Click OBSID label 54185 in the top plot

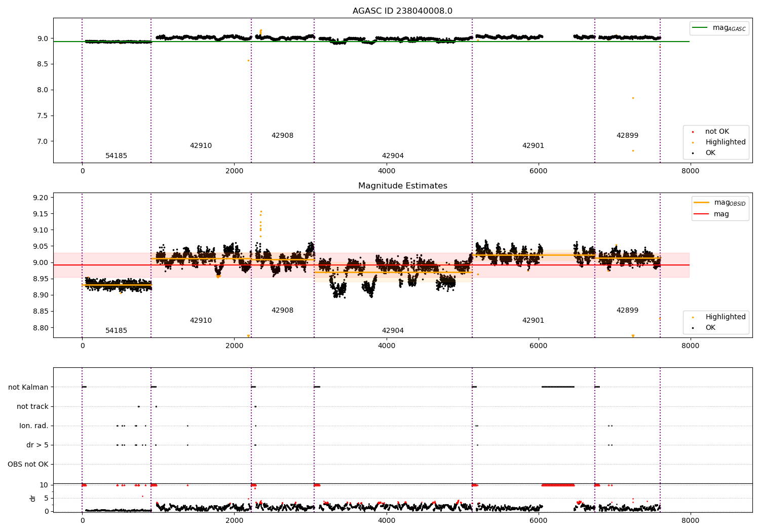coord(117,156)
